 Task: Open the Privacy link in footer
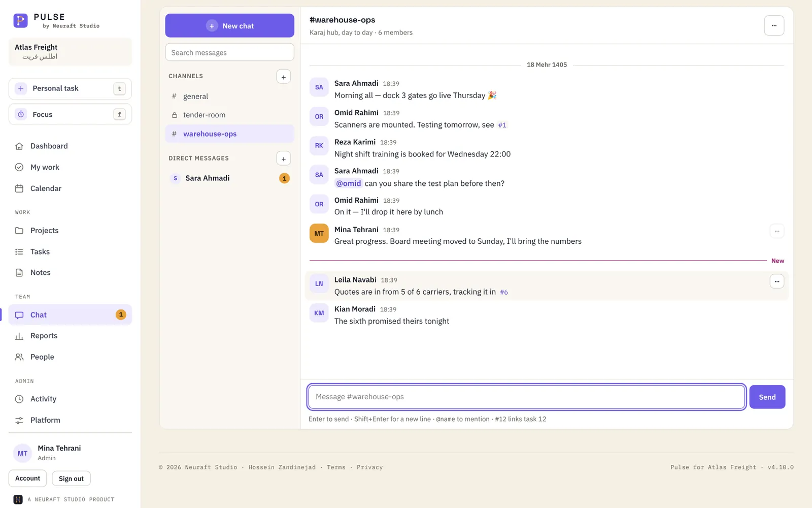pyautogui.click(x=369, y=467)
